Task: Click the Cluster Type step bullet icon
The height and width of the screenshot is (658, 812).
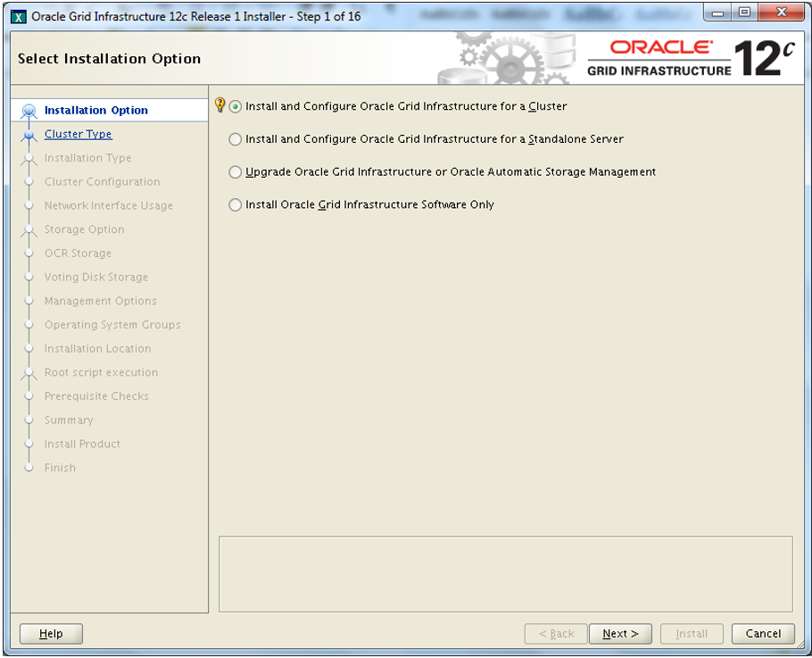Action: pos(29,136)
